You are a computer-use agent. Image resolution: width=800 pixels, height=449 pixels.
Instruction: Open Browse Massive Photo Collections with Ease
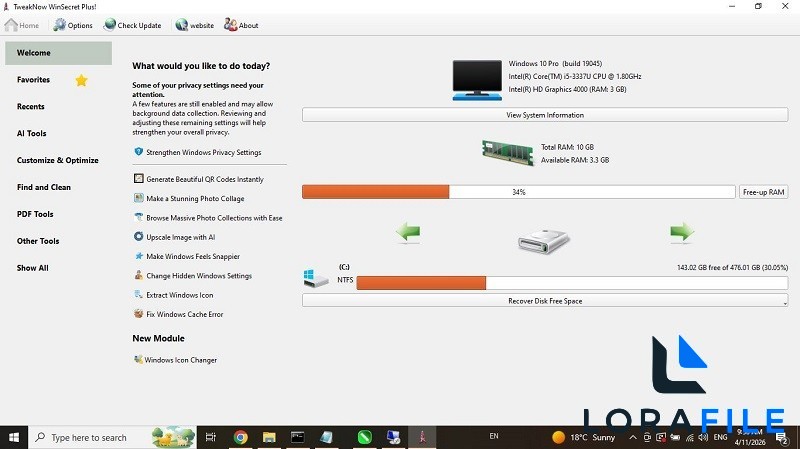point(214,218)
